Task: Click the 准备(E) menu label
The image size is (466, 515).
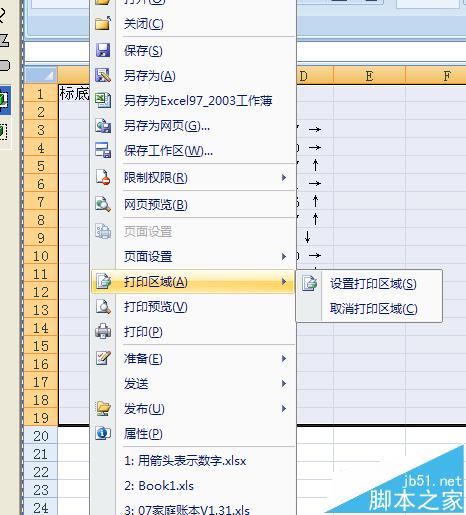Action: [143, 359]
